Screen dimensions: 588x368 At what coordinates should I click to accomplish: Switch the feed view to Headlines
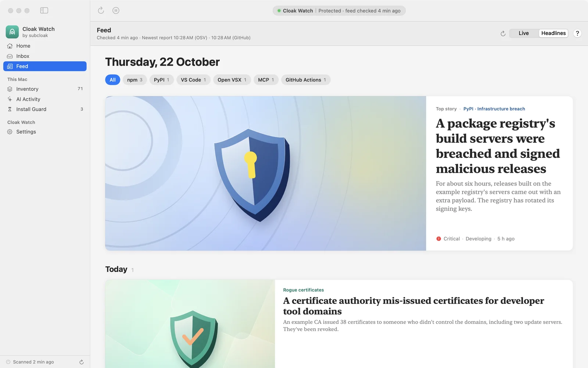coord(553,33)
